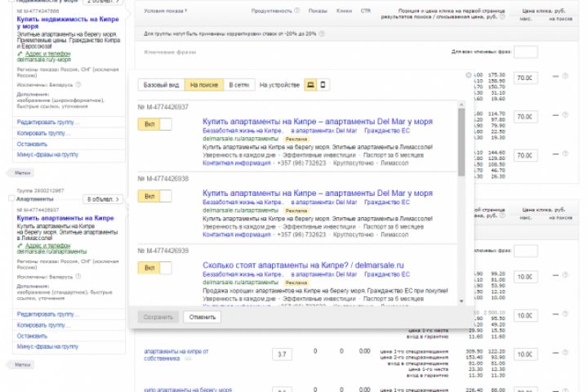Close the ad preview popup with round icon
Image resolution: width=588 pixels, height=392 pixels.
[x=469, y=75]
